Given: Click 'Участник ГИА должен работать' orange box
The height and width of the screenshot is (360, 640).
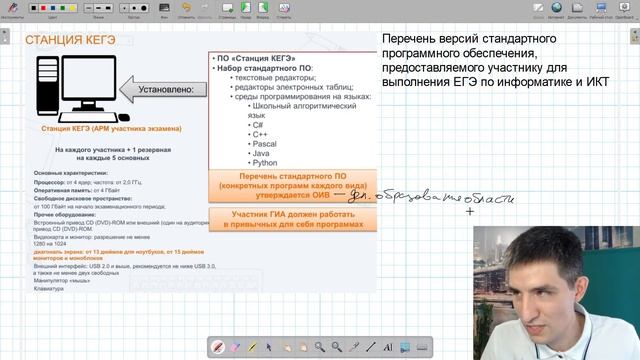Looking at the screenshot, I should tap(293, 220).
